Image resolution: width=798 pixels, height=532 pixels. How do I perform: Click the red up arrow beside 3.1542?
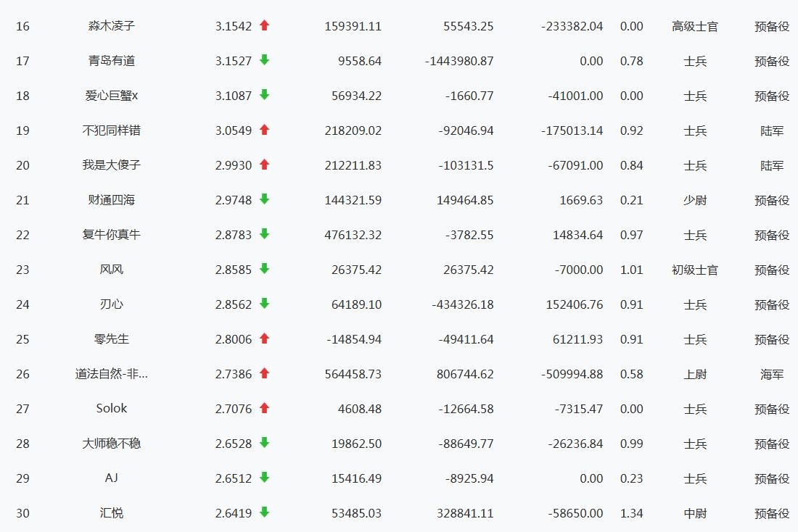point(265,25)
